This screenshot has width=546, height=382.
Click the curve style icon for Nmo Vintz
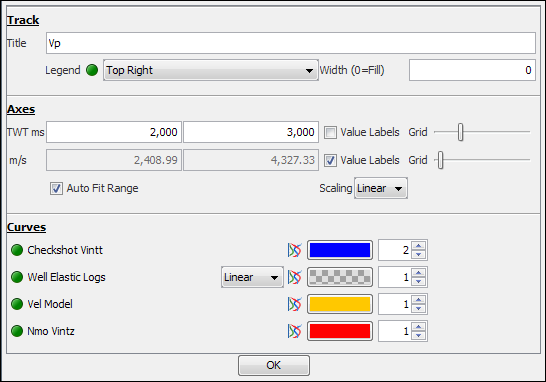(295, 331)
